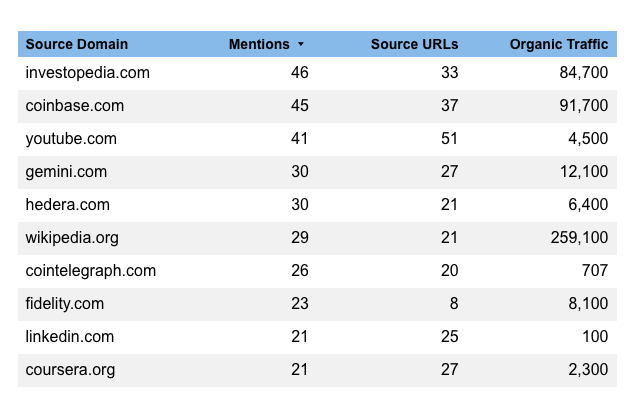
Task: Choose the hedera.com domain
Action: [x=66, y=205]
